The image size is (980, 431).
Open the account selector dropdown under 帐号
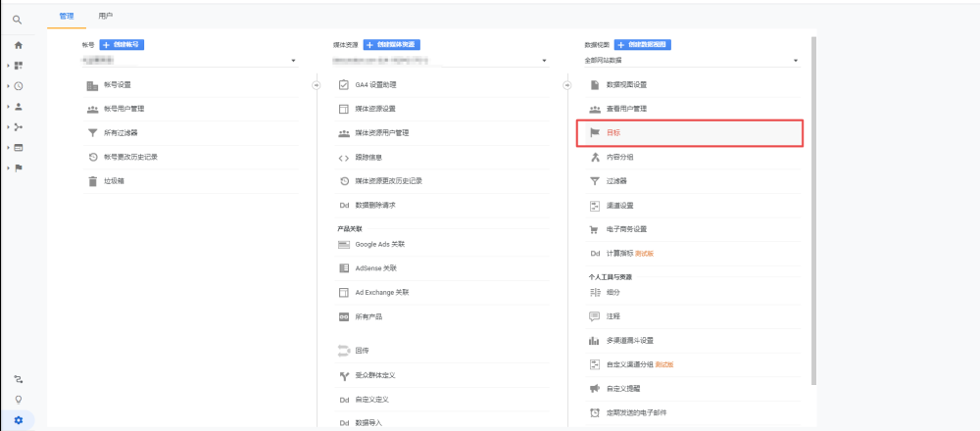(189, 62)
